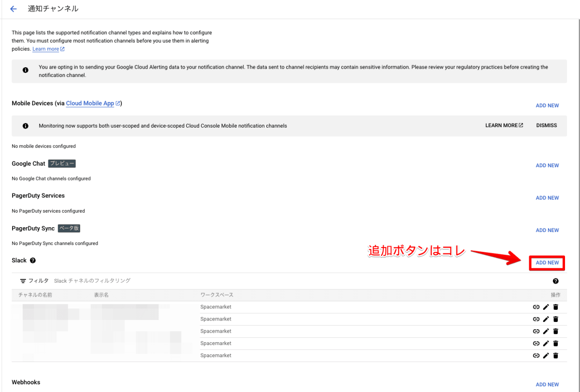The height and width of the screenshot is (392, 580).
Task: Go back using the arrow beside 通知チャンネル
Action: tap(14, 9)
